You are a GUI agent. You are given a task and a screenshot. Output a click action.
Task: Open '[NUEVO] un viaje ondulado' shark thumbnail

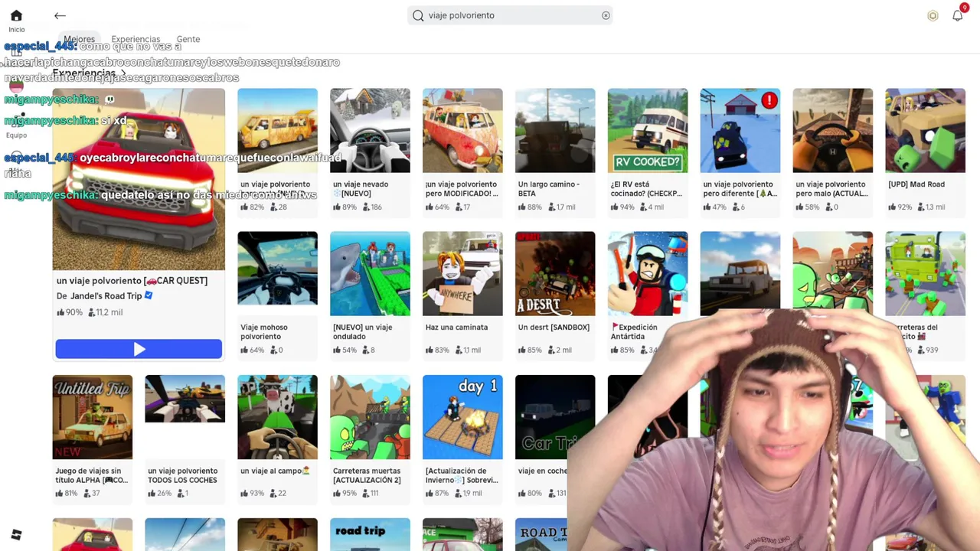pyautogui.click(x=370, y=273)
